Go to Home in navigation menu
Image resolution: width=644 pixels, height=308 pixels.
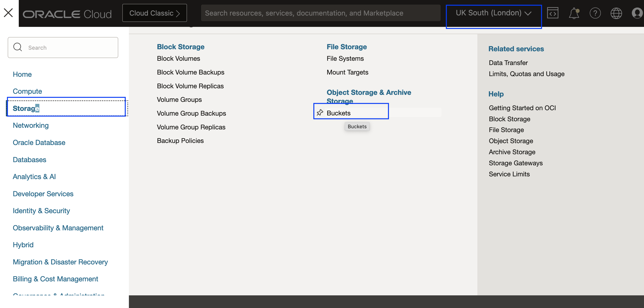(x=22, y=74)
